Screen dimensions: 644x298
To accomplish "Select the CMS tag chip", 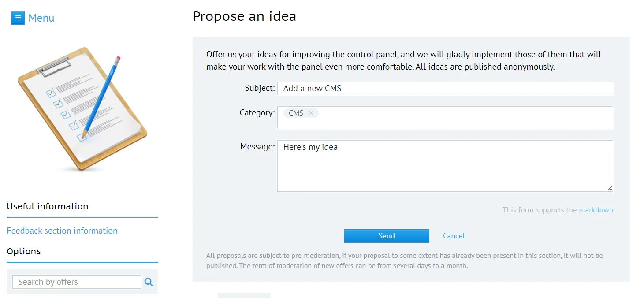I will pyautogui.click(x=296, y=113).
